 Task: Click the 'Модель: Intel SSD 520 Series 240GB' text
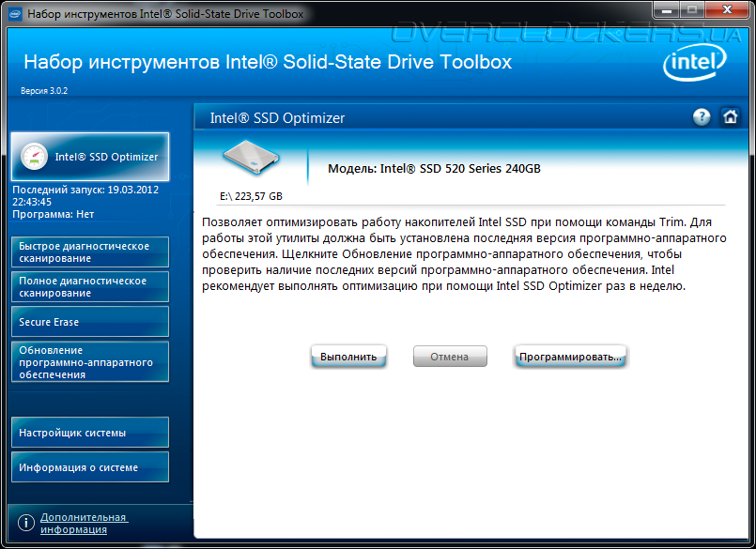coord(434,169)
